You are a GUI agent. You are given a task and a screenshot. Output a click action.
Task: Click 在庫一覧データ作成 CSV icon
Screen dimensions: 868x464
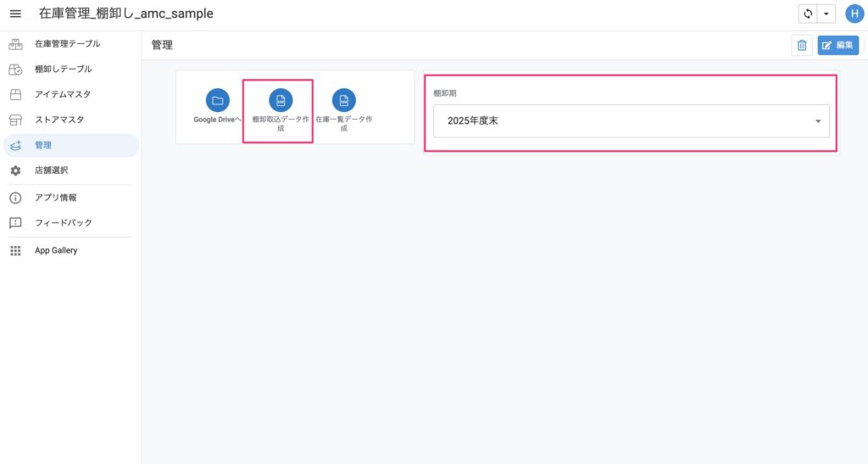pos(344,100)
